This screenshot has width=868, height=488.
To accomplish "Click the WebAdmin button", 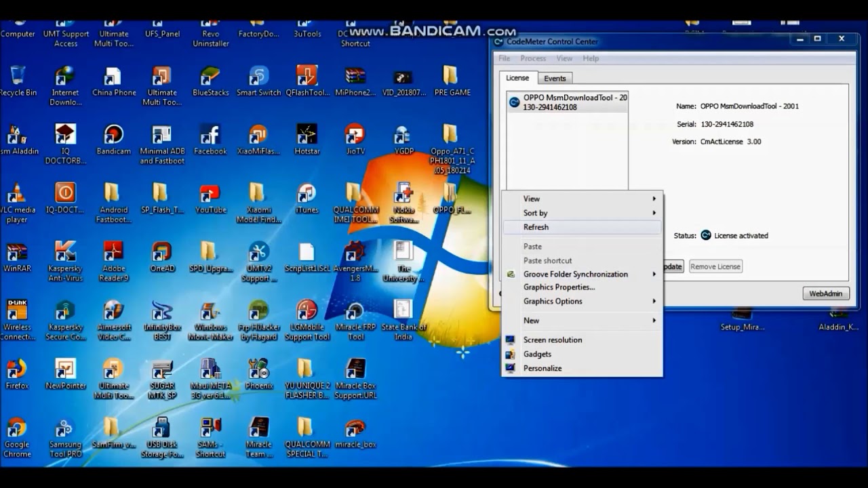I will pos(826,293).
